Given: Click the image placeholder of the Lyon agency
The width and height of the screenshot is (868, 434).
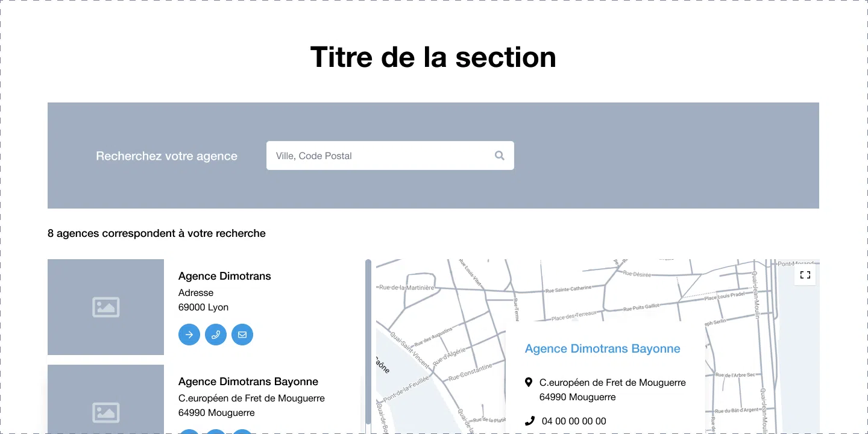Looking at the screenshot, I should [x=105, y=307].
